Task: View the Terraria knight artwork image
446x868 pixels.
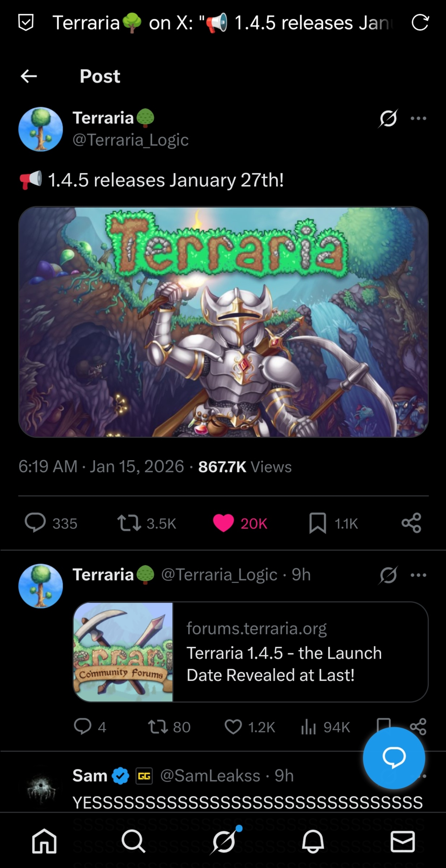Action: point(224,322)
